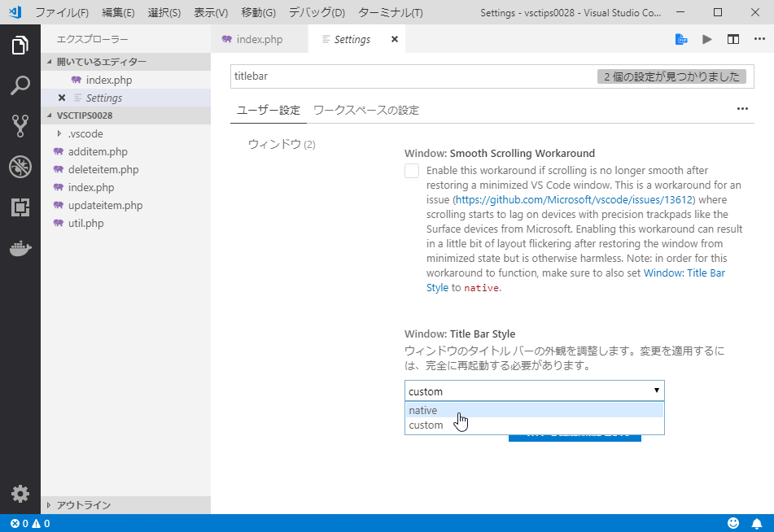Open the Search view icon

(x=20, y=84)
